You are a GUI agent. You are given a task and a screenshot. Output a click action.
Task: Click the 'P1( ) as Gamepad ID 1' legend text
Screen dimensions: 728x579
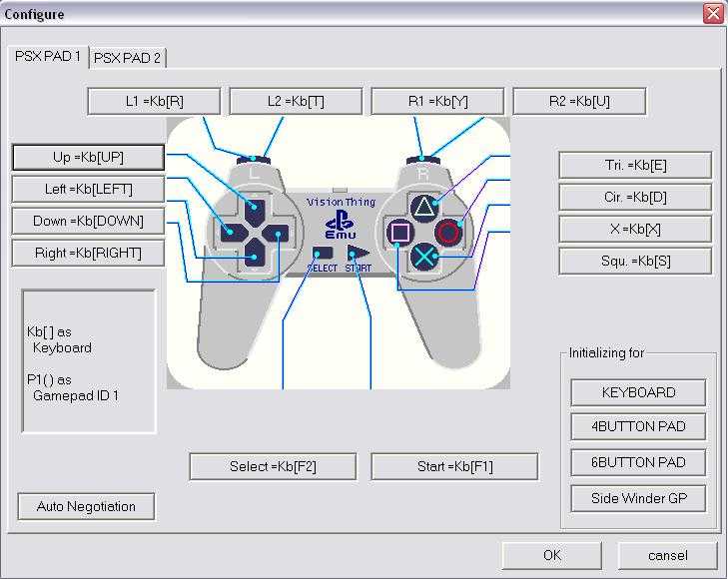click(73, 388)
